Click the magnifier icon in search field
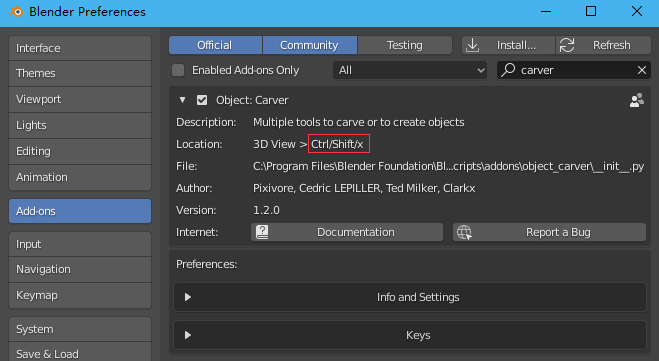Image resolution: width=659 pixels, height=361 pixels. point(508,70)
